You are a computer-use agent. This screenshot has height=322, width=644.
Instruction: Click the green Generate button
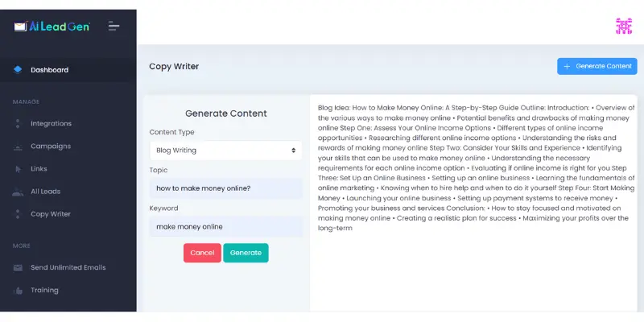pos(246,253)
